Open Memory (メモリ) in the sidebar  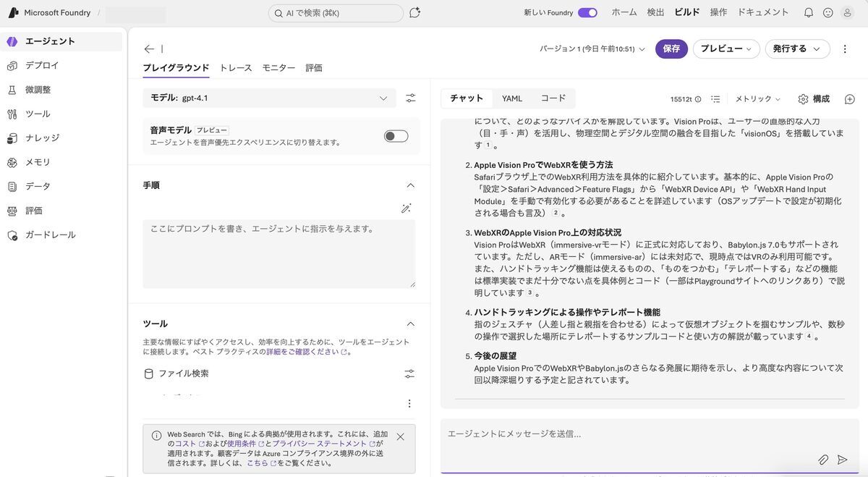tap(62, 162)
